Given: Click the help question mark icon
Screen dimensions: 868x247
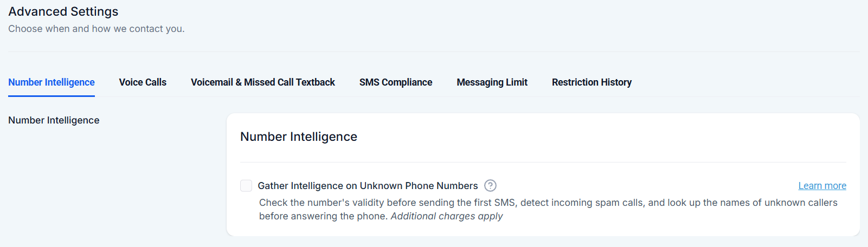Looking at the screenshot, I should click(x=490, y=186).
